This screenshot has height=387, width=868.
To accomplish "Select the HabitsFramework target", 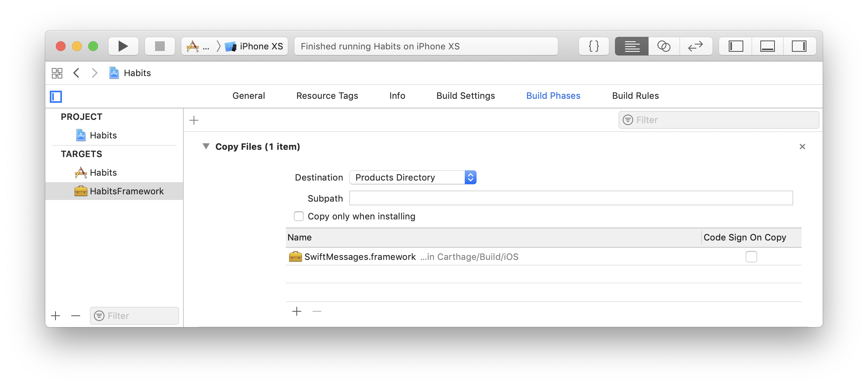I will click(x=114, y=191).
